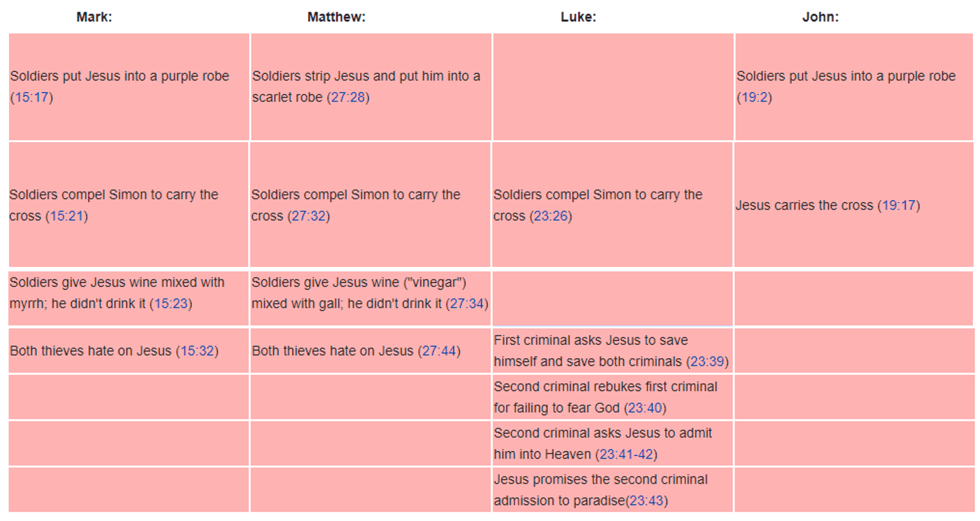Viewport: 980px width, 521px height.
Task: Open the Matthew 27:44 verse link
Action: (439, 351)
